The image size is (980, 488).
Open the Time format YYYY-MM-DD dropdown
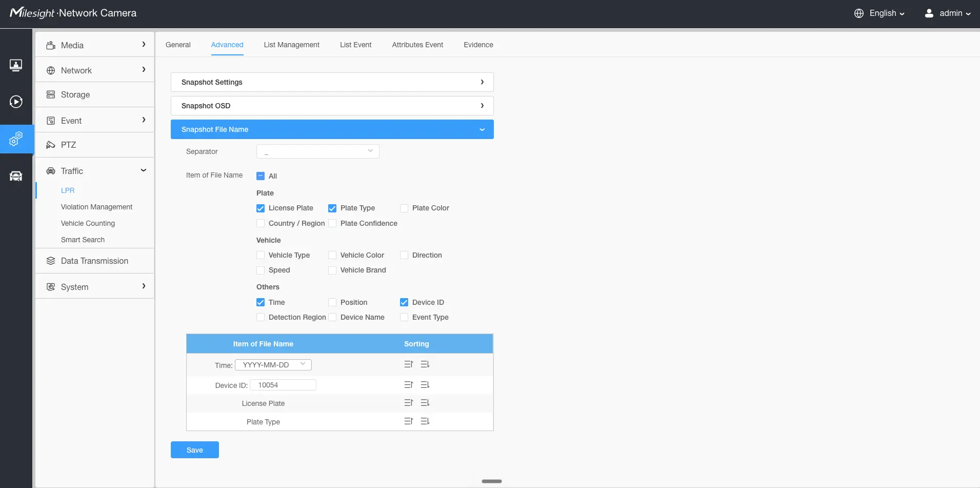pos(273,365)
